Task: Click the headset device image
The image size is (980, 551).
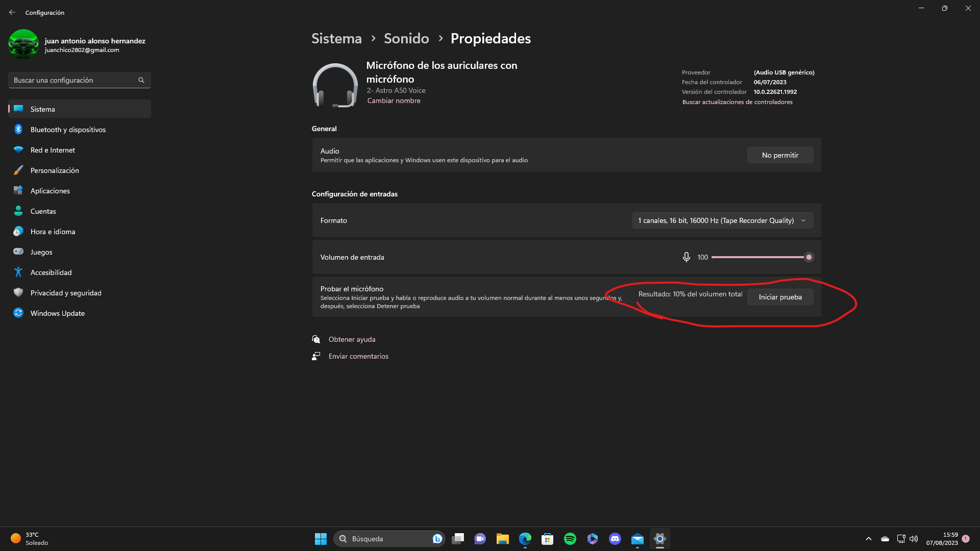Action: 335,85
